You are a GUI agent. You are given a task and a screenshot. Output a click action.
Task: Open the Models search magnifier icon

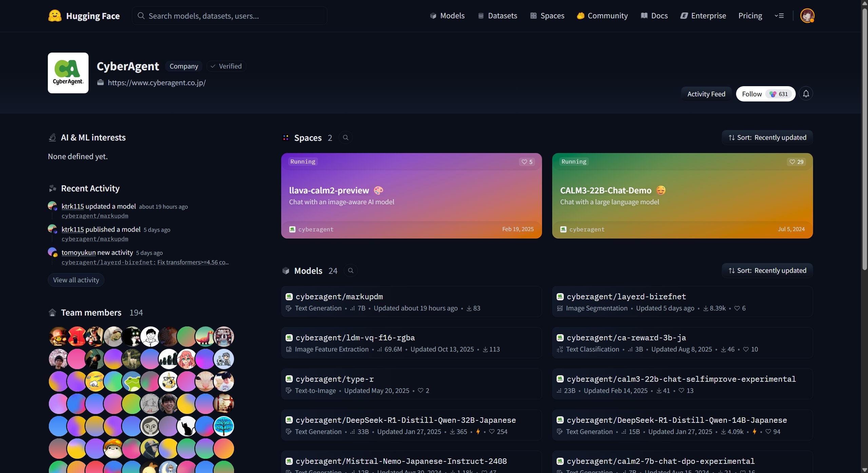(x=351, y=270)
